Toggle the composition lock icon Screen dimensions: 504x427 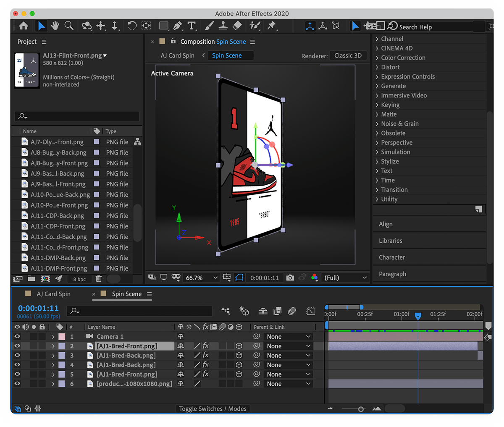tap(173, 41)
